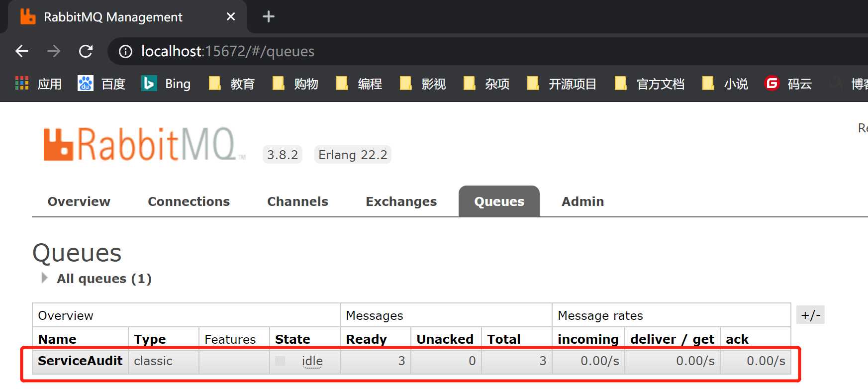Click the classic type cell
This screenshot has width=868, height=389.
pos(163,361)
